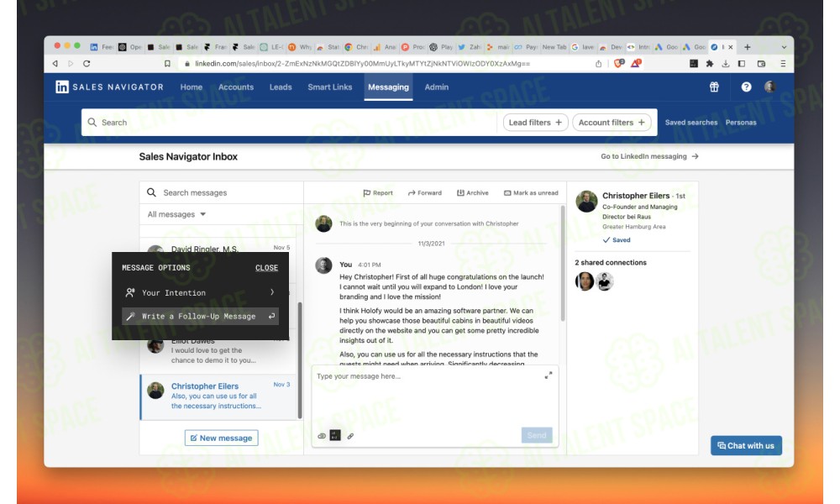840x504 pixels.
Task: Open Chat with us widget
Action: (x=746, y=445)
